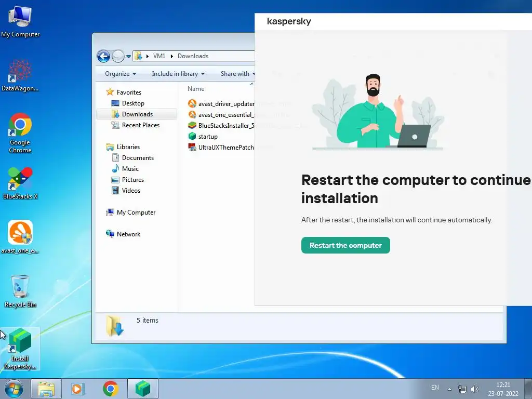Open the Organize menu

pos(121,74)
